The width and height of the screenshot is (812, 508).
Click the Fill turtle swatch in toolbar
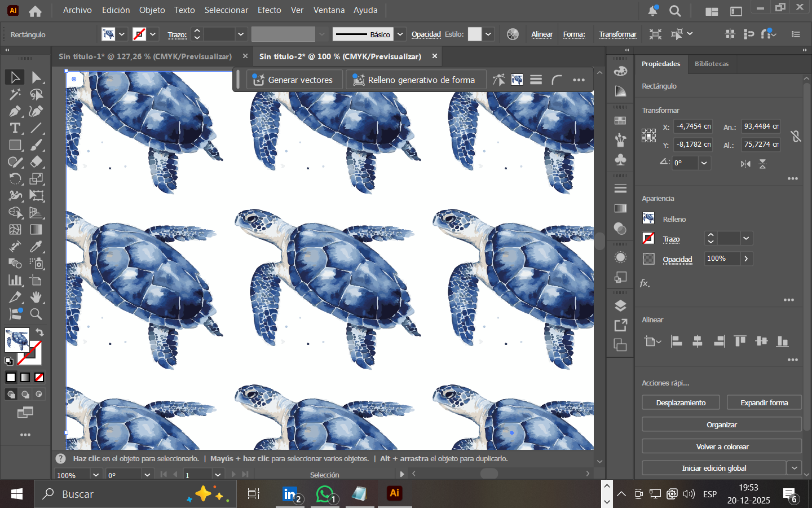17,340
